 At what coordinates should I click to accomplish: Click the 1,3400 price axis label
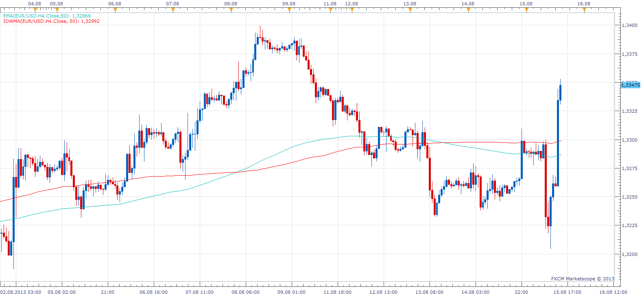tap(630, 25)
